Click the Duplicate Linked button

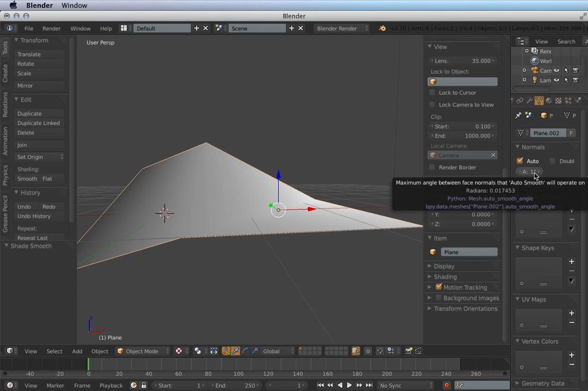point(39,123)
